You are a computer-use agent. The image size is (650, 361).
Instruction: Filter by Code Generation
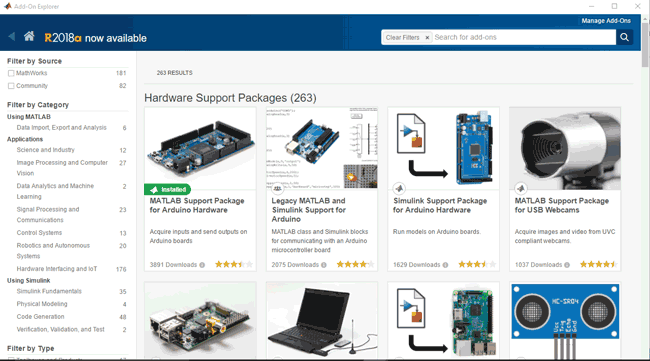click(x=40, y=317)
